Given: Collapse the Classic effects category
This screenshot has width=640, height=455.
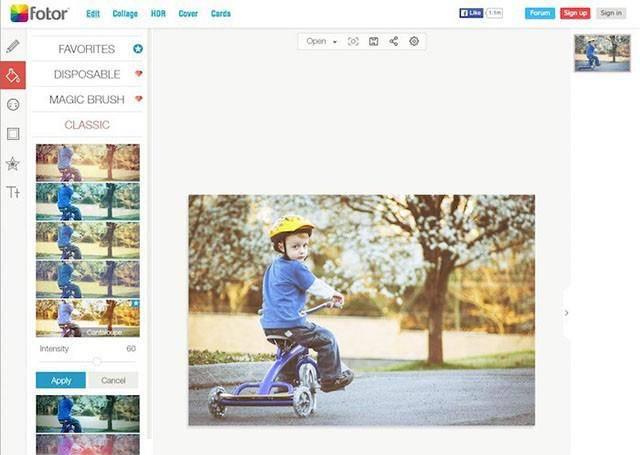Looking at the screenshot, I should pos(87,125).
